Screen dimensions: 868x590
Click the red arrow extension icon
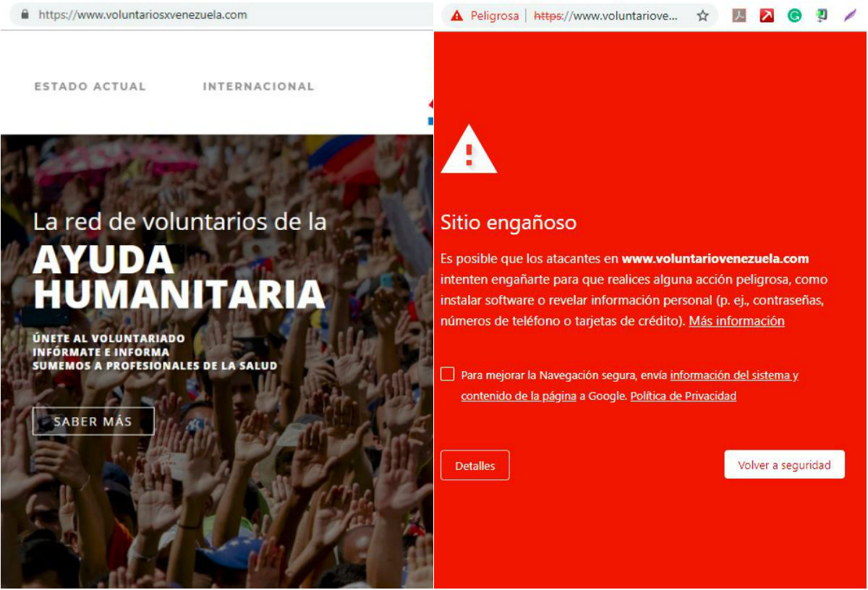point(767,15)
